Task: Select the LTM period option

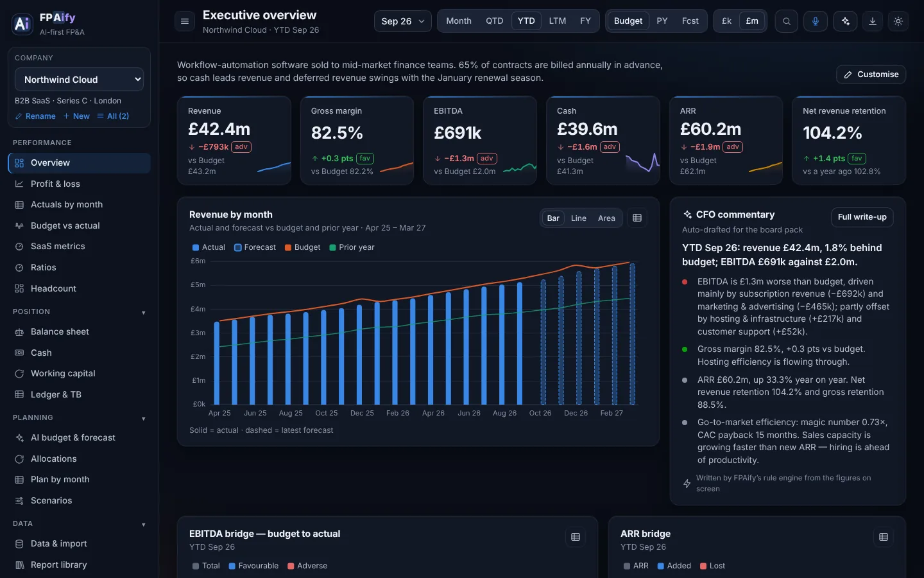Action: 558,21
